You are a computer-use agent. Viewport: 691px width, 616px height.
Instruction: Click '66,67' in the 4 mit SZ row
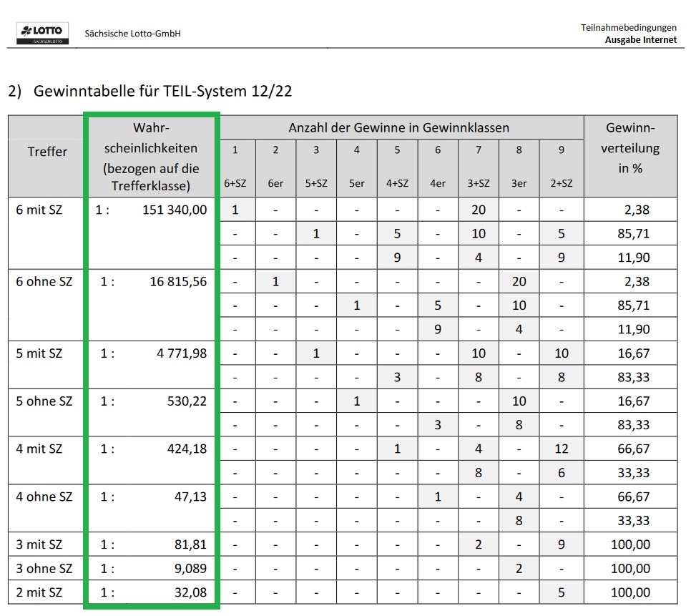(x=634, y=449)
